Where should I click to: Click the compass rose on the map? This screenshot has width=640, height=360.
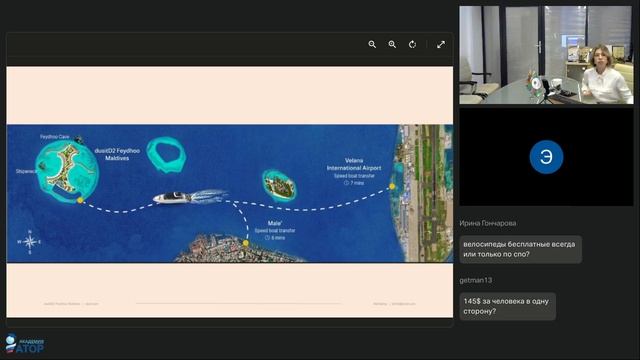(29, 242)
